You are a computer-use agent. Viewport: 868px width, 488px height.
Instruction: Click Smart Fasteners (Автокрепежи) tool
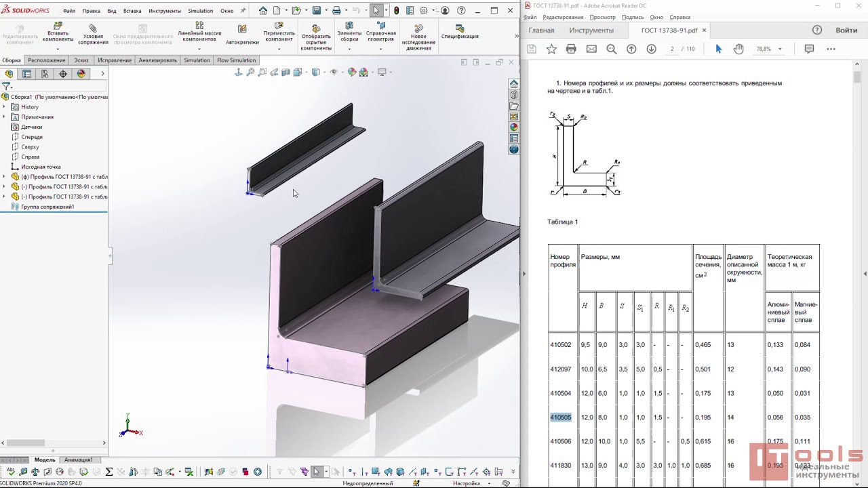tap(242, 34)
